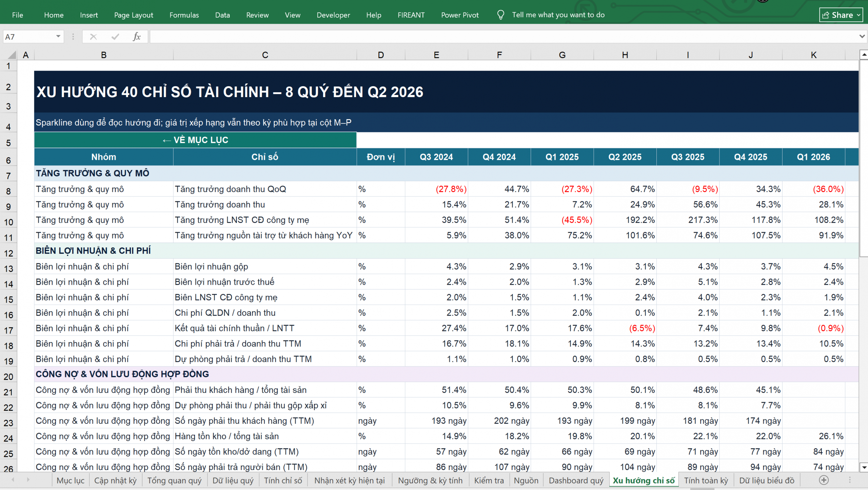Screen dimensions: 868x490
Task: Add a new sheet with plus icon
Action: 824,480
